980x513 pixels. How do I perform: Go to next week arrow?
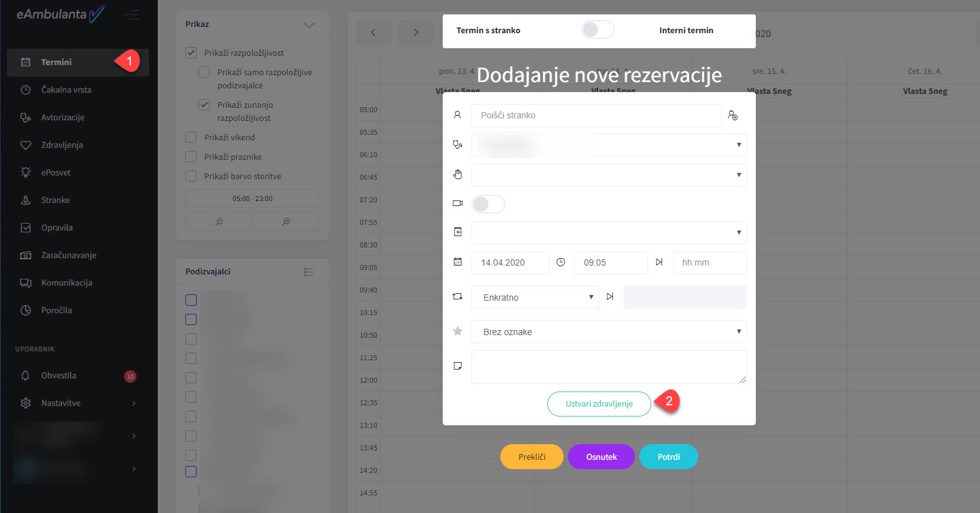click(416, 33)
